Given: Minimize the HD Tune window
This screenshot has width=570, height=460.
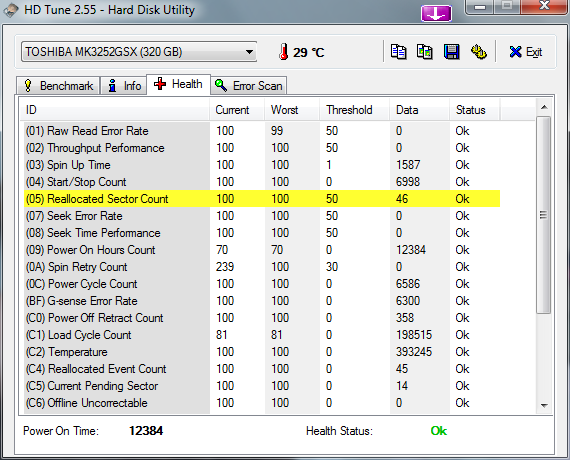Looking at the screenshot, I should pyautogui.click(x=481, y=6).
